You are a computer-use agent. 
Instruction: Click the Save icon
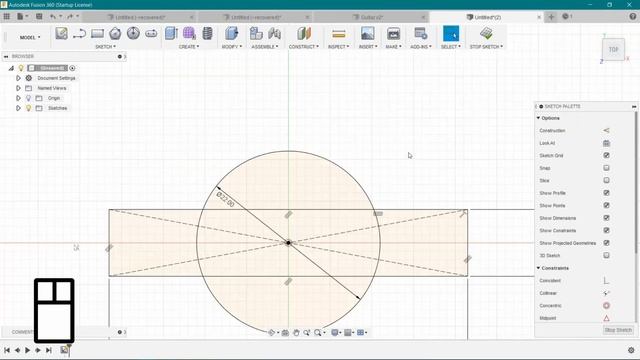39,16
